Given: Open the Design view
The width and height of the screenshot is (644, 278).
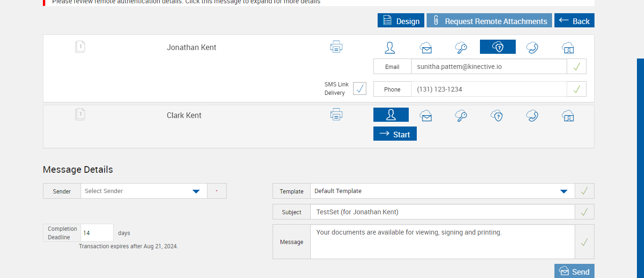Looking at the screenshot, I should click(x=401, y=21).
